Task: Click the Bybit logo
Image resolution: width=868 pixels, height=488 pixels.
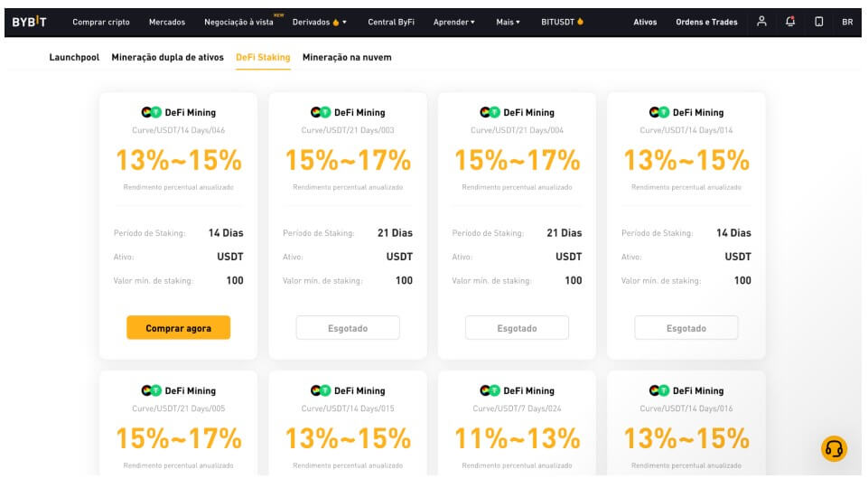Action: pos(29,22)
